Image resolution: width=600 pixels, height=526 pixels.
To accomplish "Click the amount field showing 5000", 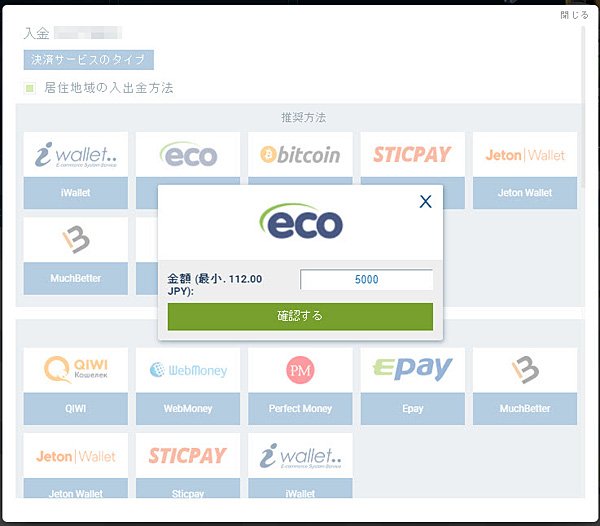I will (367, 279).
